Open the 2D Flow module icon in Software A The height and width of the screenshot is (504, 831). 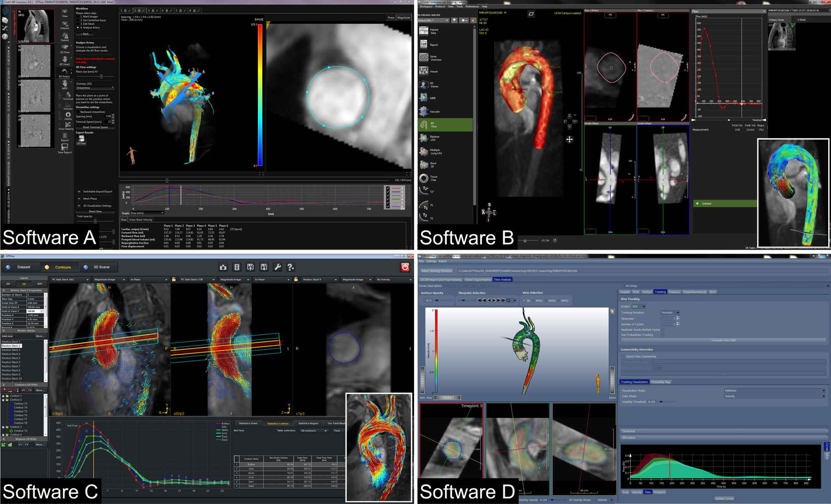click(64, 48)
